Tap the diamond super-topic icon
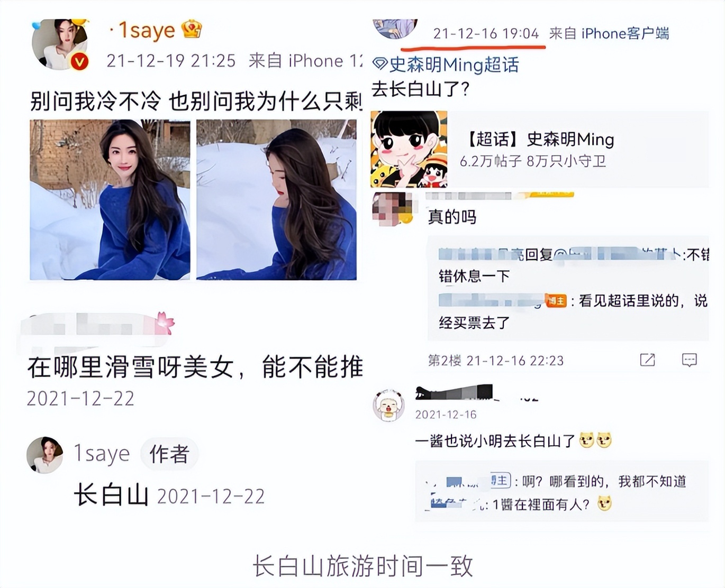Image resolution: width=725 pixels, height=588 pixels. point(380,65)
